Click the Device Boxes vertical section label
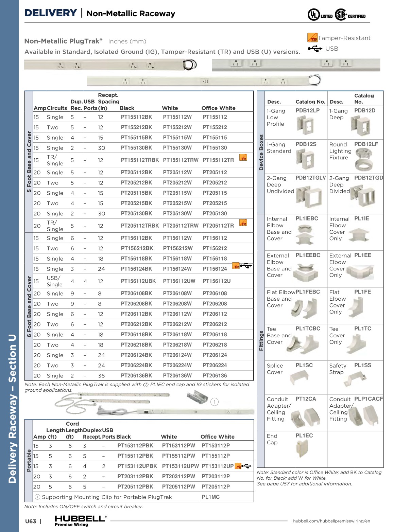 pos(261,152)
